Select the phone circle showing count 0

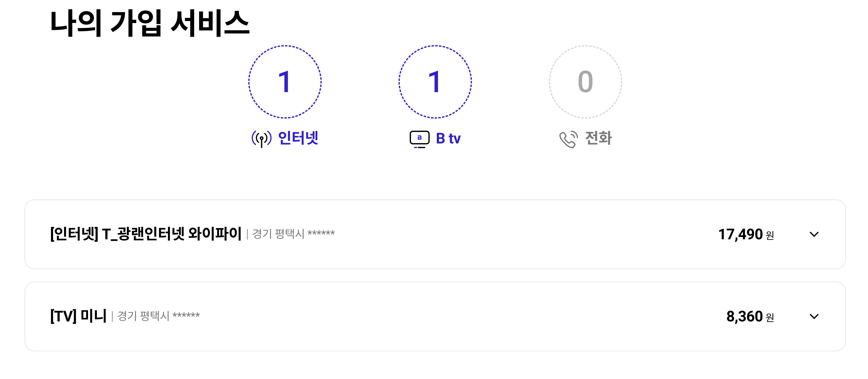(585, 82)
